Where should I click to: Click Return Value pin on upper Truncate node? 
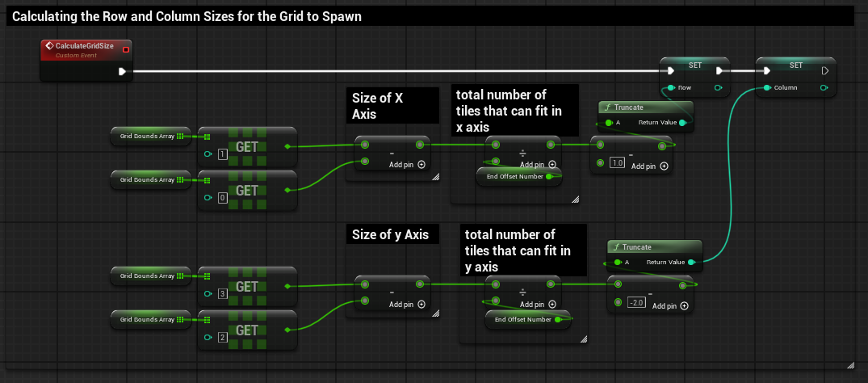pos(683,123)
